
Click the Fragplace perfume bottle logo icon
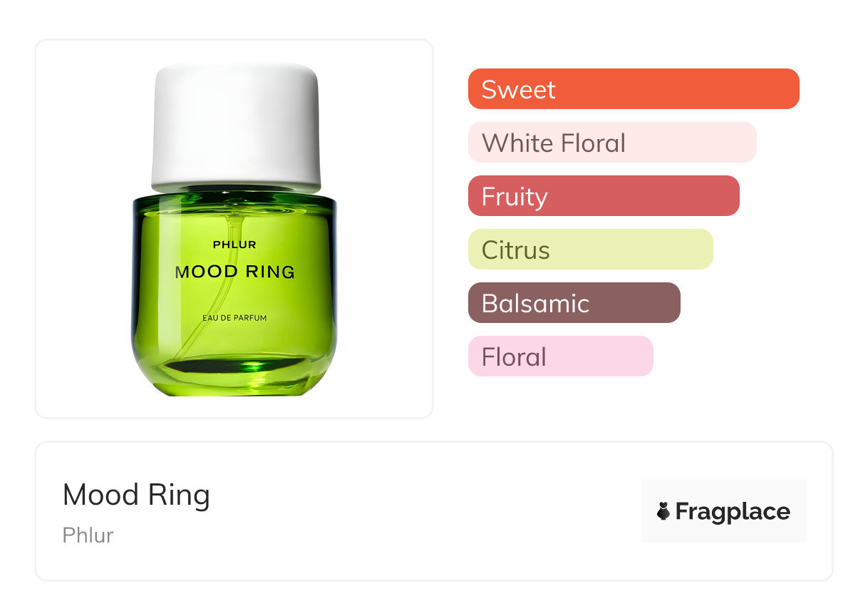point(663,511)
